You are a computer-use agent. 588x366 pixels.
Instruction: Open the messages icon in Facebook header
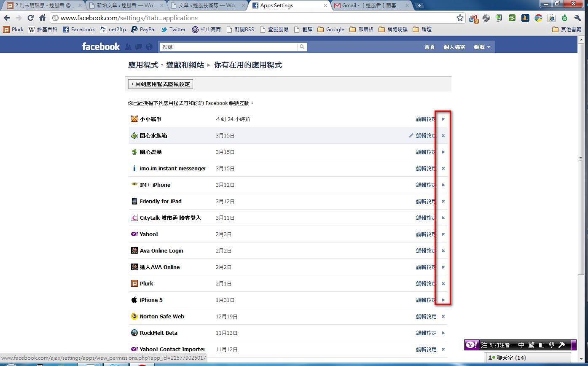(x=139, y=47)
